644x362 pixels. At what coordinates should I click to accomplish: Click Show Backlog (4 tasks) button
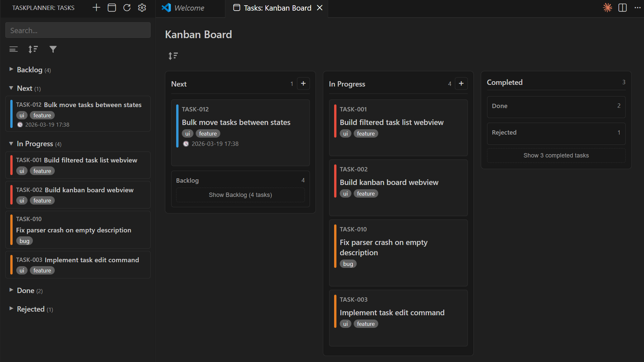tap(240, 195)
